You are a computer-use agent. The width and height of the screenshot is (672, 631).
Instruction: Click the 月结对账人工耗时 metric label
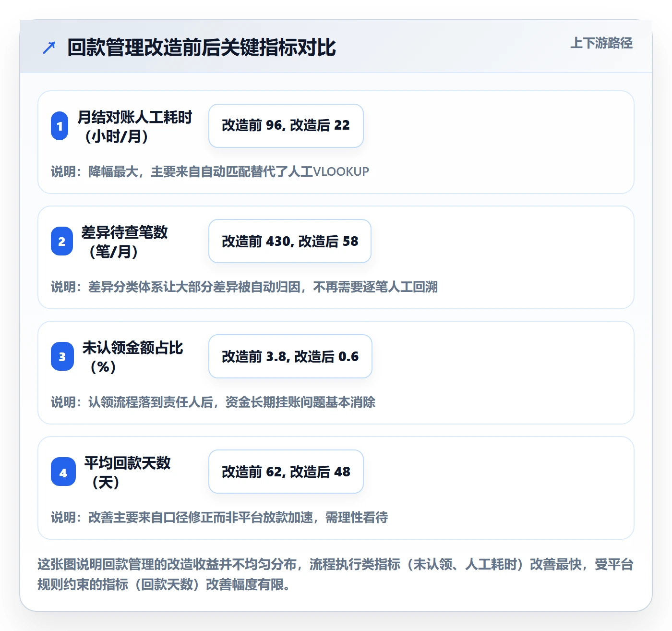(x=135, y=126)
